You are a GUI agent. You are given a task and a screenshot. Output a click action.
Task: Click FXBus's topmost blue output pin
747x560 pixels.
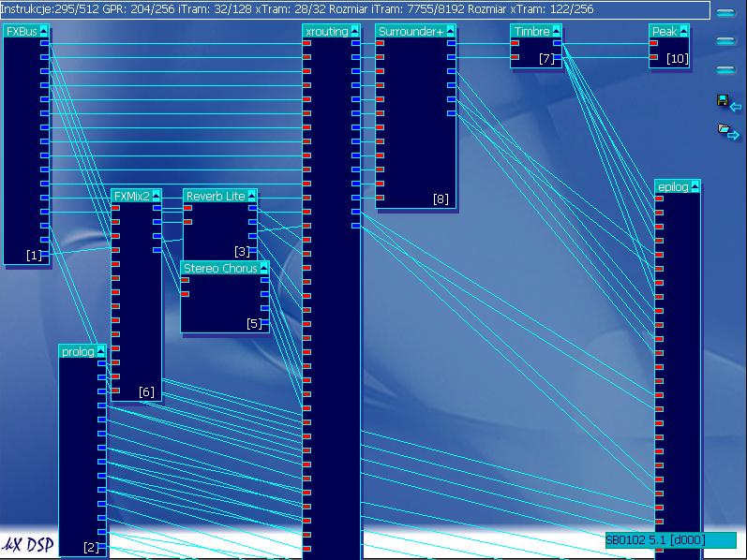tap(44, 43)
